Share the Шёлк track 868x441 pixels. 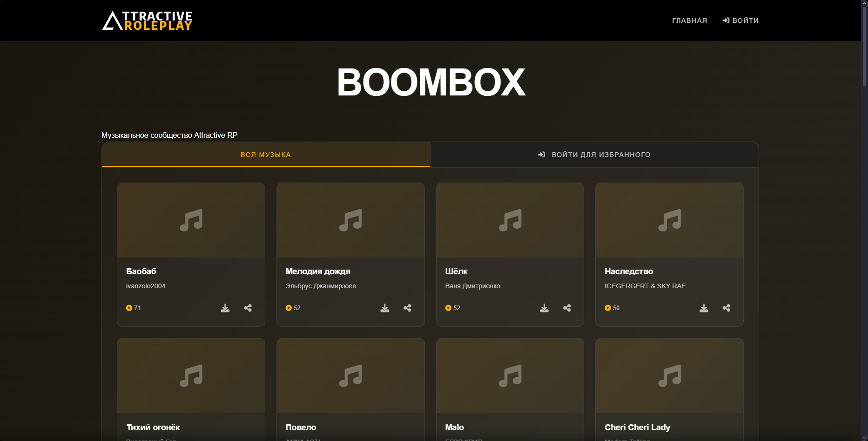point(567,308)
